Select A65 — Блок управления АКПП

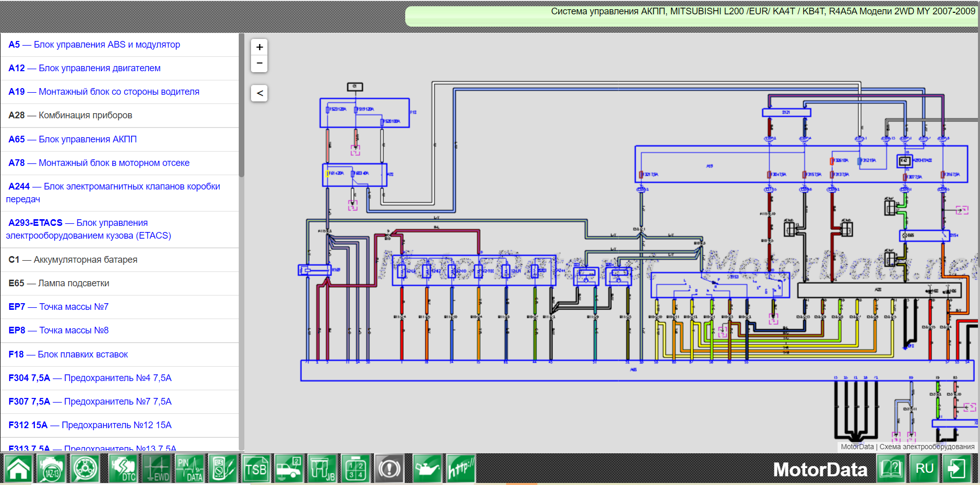point(73,139)
